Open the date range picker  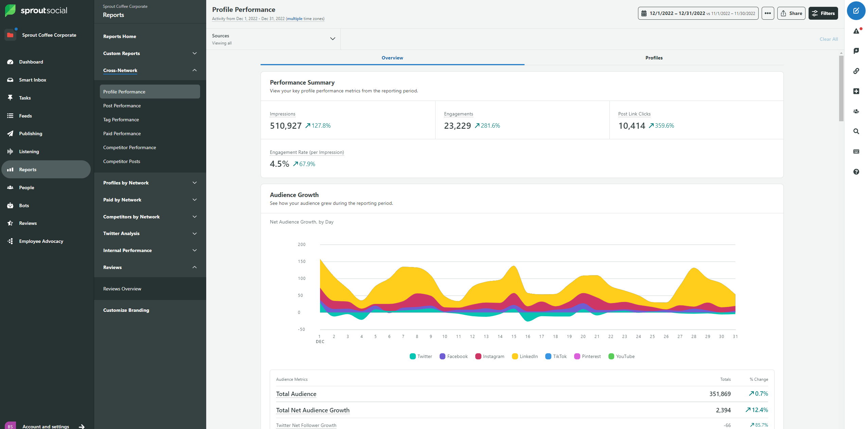click(x=698, y=13)
